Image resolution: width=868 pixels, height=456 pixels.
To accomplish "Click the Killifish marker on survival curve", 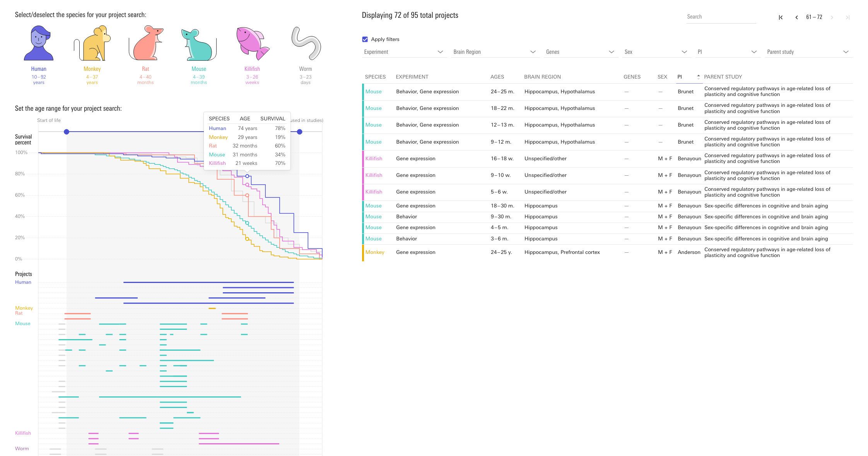I will pyautogui.click(x=247, y=185).
